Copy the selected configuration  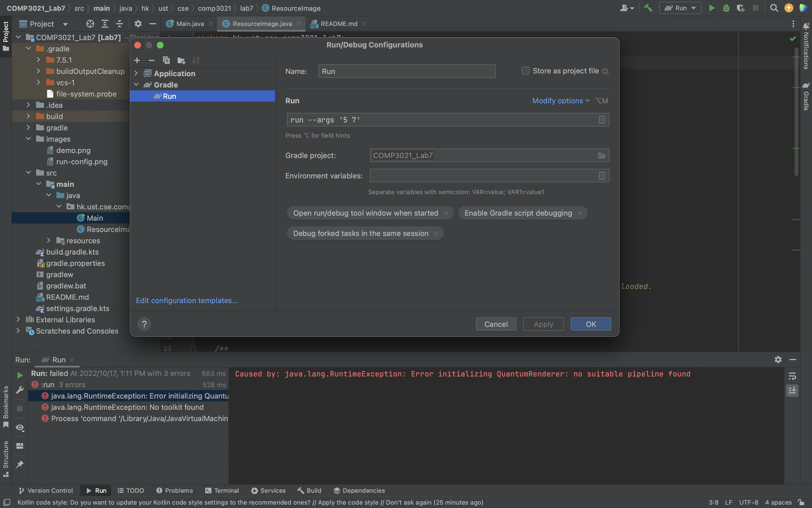click(x=166, y=60)
